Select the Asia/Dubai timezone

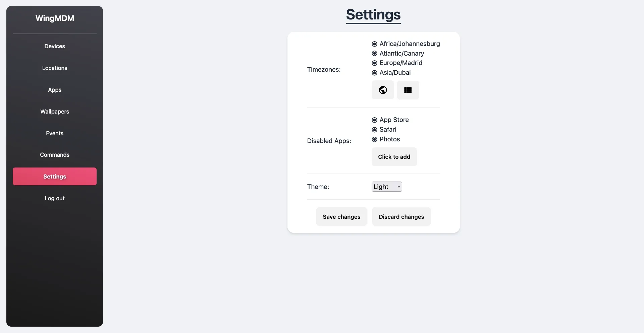pos(375,73)
